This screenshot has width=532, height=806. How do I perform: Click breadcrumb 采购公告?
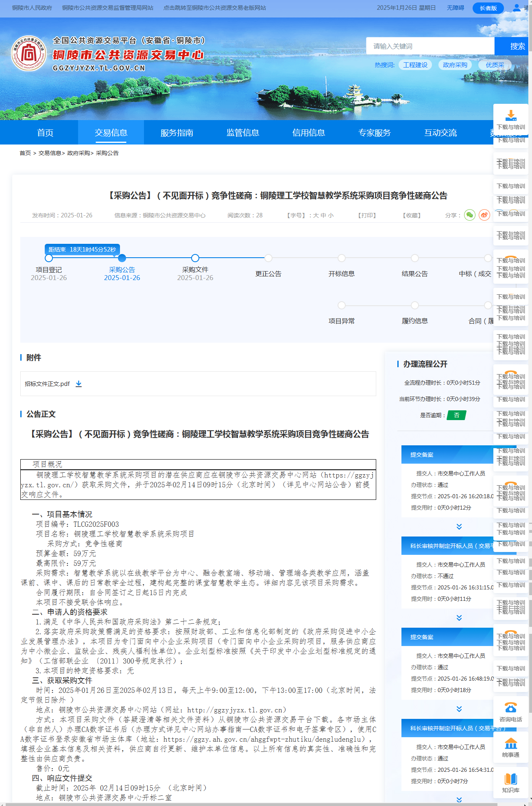pyautogui.click(x=107, y=153)
